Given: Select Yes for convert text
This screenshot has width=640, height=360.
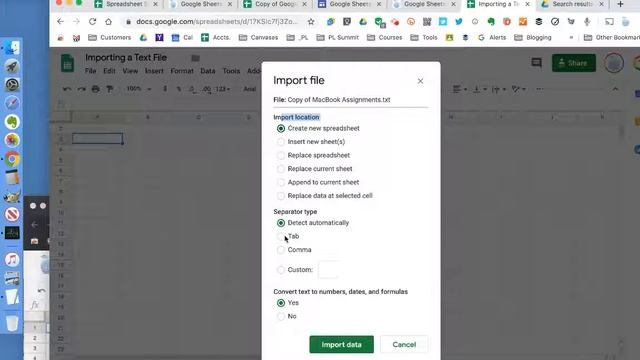Looking at the screenshot, I should tap(281, 303).
